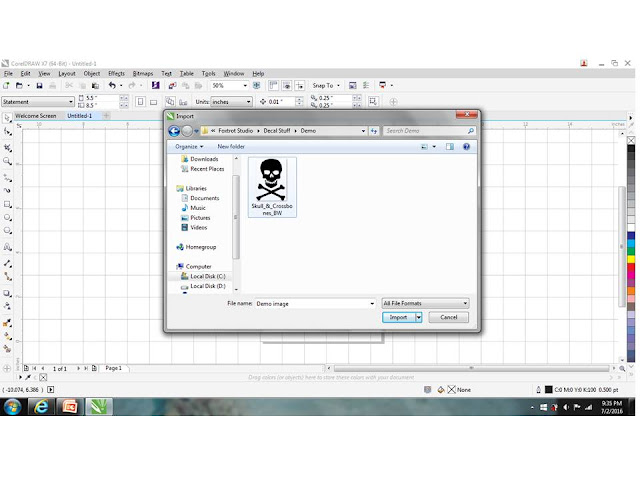Open the File name history dropdown
This screenshot has height=480, width=640.
click(372, 304)
